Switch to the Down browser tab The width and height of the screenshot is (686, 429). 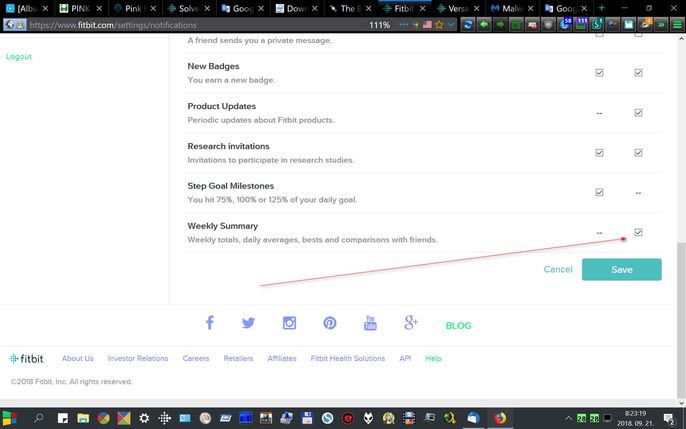tap(296, 8)
